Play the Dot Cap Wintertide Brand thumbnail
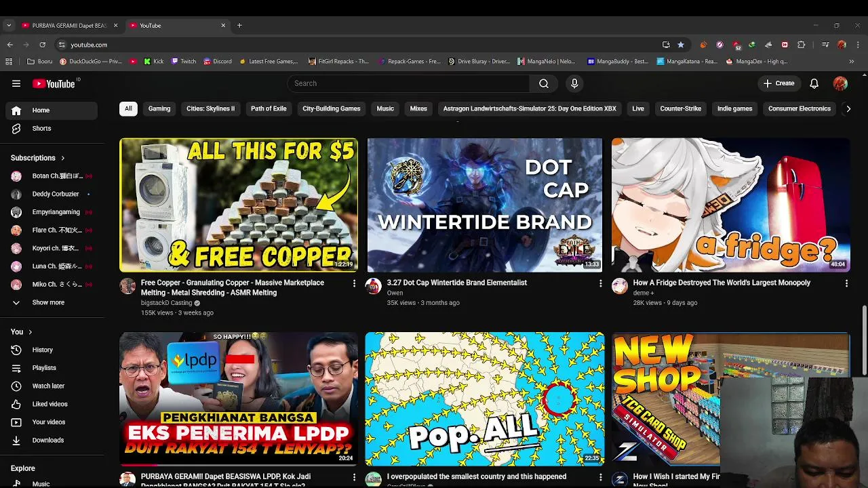 pos(484,205)
